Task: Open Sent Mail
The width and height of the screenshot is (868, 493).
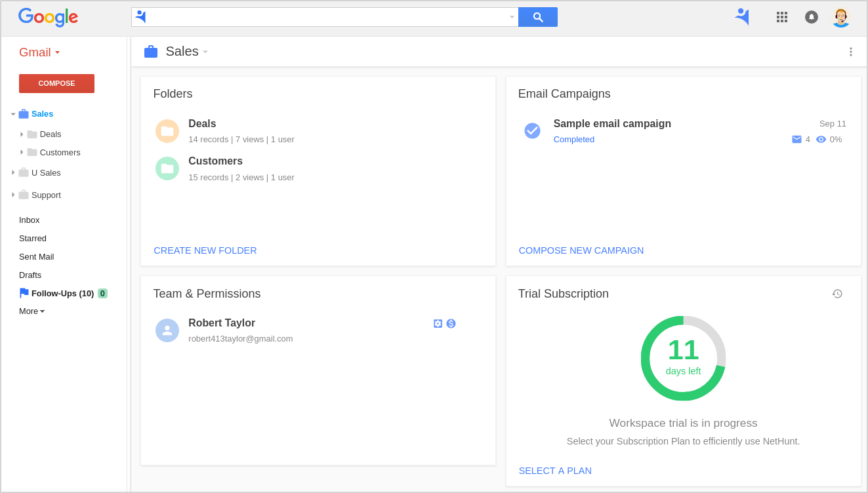Action: 37,257
